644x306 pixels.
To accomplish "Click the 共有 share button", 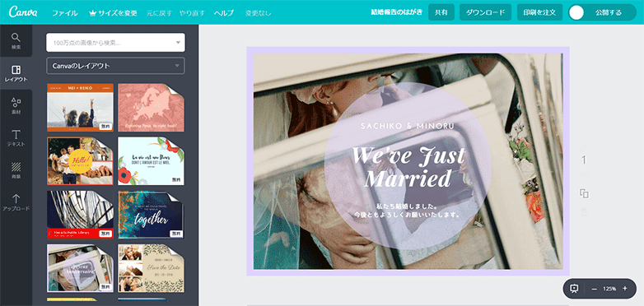I will (441, 12).
